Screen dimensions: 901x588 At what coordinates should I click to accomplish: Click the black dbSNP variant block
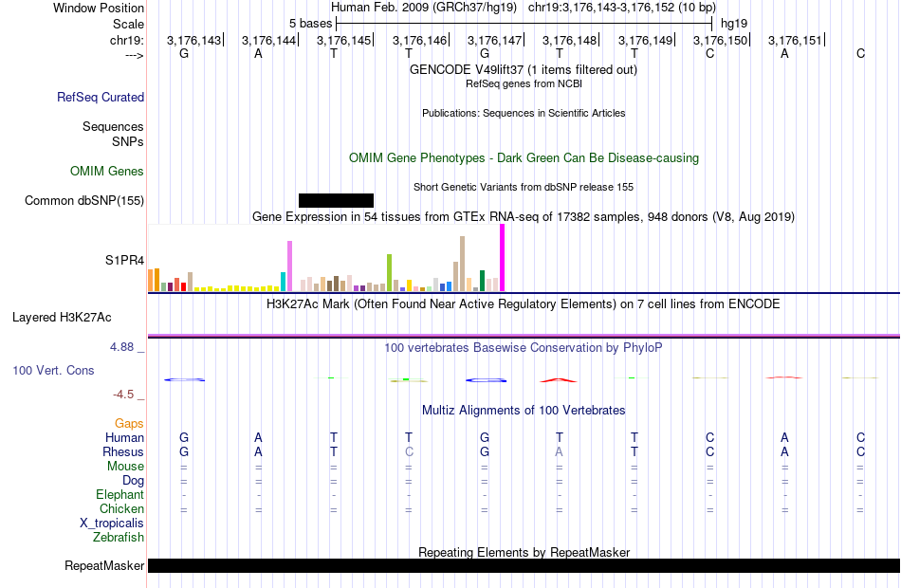336,201
